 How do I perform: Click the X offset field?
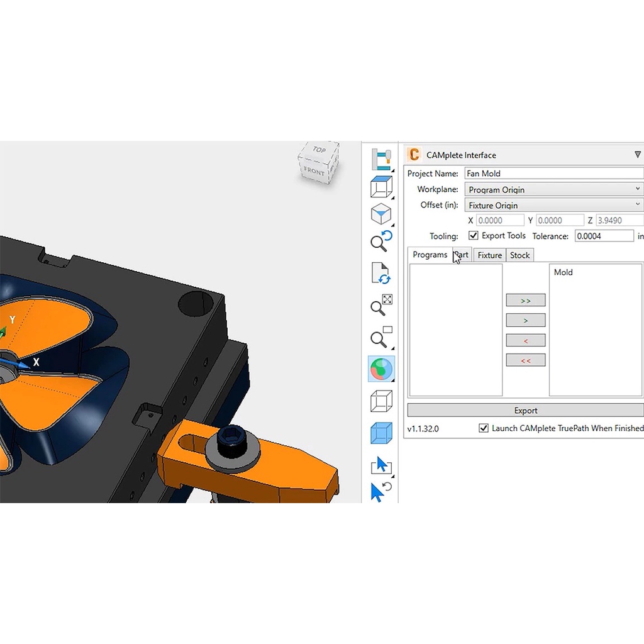click(500, 220)
